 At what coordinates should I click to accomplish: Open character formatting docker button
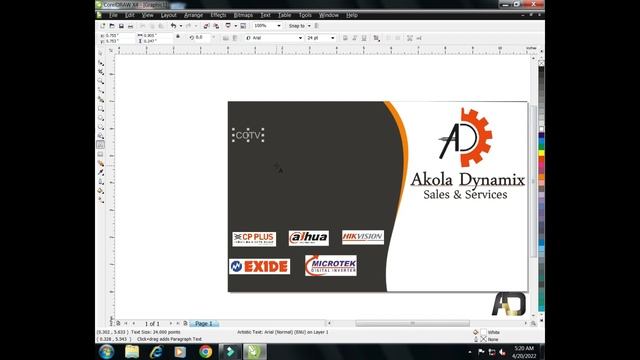(410, 38)
